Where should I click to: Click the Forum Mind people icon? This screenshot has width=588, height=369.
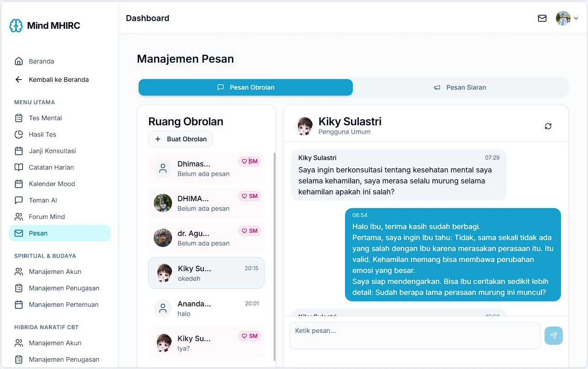pyautogui.click(x=19, y=217)
